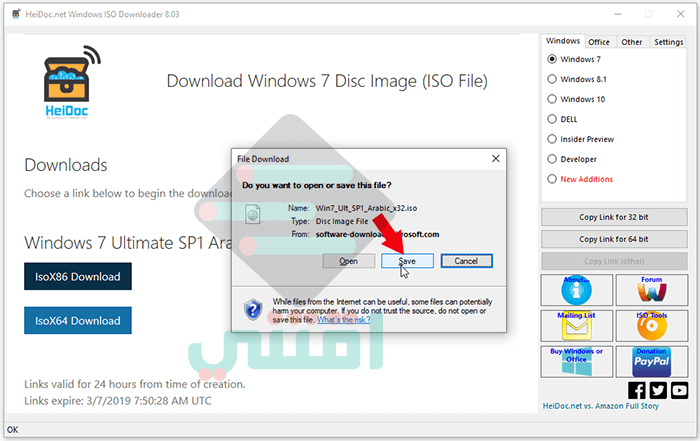Open the Forum icon button
Screen dimensions: 700x441
(x=652, y=290)
